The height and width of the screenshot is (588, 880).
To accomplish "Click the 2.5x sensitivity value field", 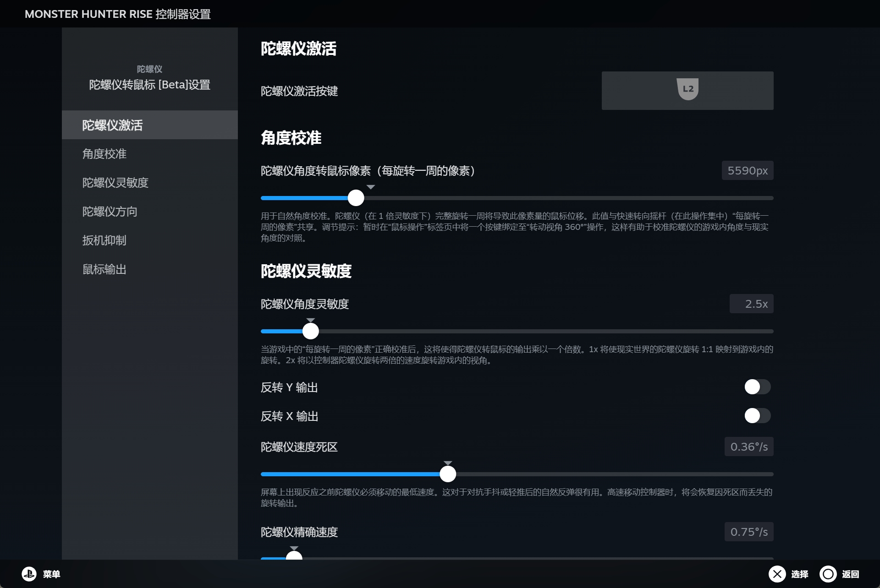I will coord(751,304).
